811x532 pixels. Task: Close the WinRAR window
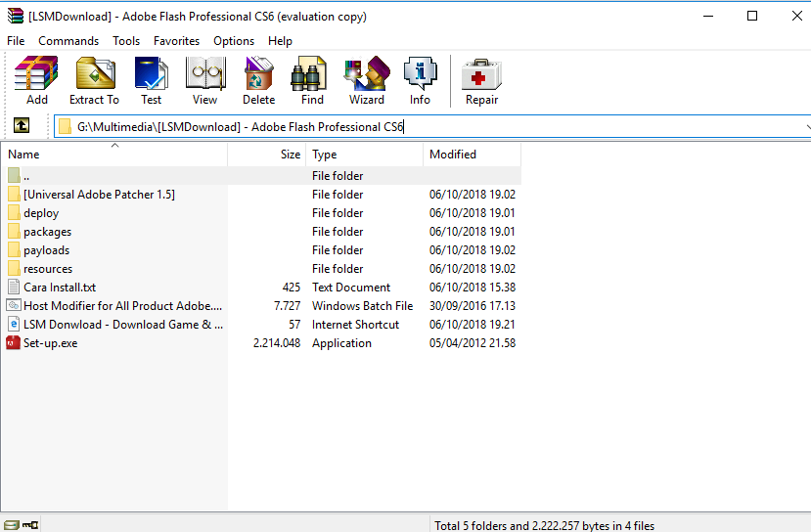point(797,16)
